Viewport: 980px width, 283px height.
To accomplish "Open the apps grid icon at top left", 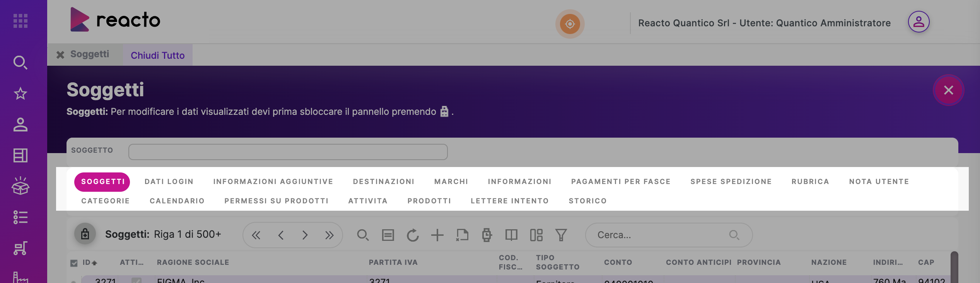I will 20,21.
